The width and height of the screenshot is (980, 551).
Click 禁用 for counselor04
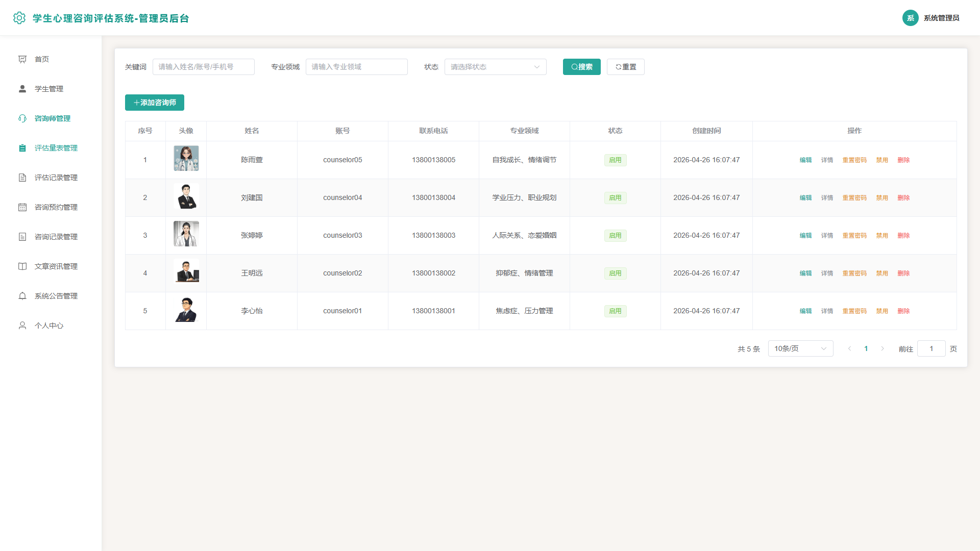point(882,198)
